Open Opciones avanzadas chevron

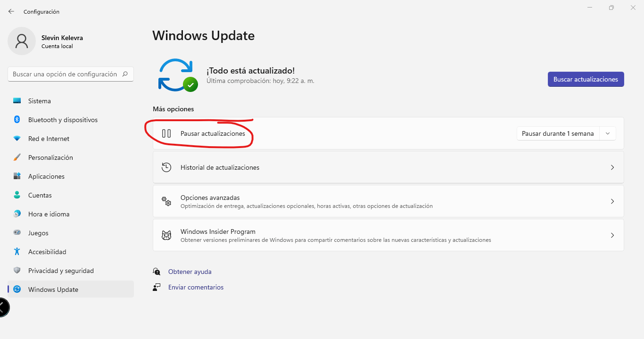[x=612, y=201]
